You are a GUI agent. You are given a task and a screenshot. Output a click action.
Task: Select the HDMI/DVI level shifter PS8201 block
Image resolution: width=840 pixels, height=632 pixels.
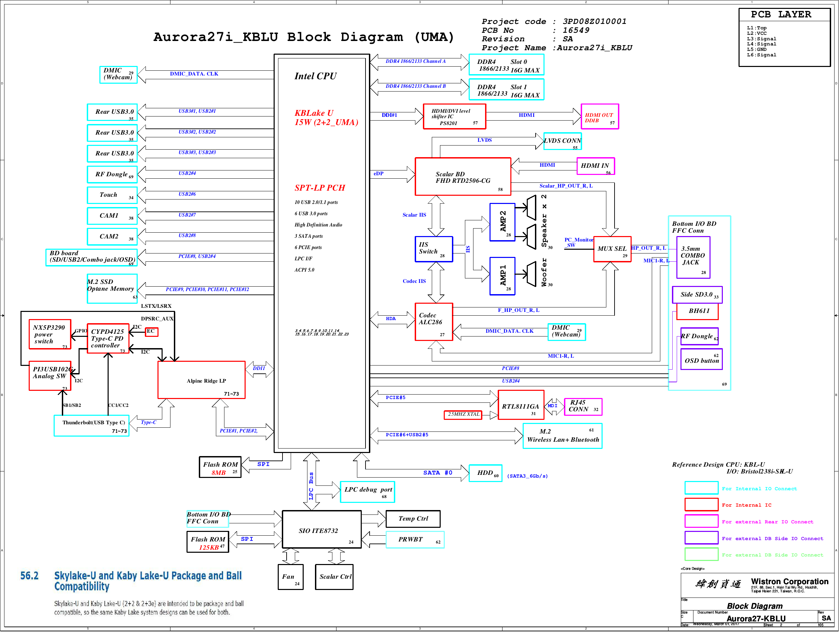[x=455, y=116]
